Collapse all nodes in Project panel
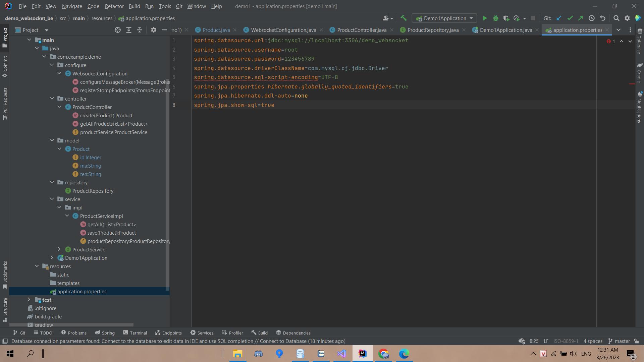The width and height of the screenshot is (644, 362). pyautogui.click(x=140, y=30)
